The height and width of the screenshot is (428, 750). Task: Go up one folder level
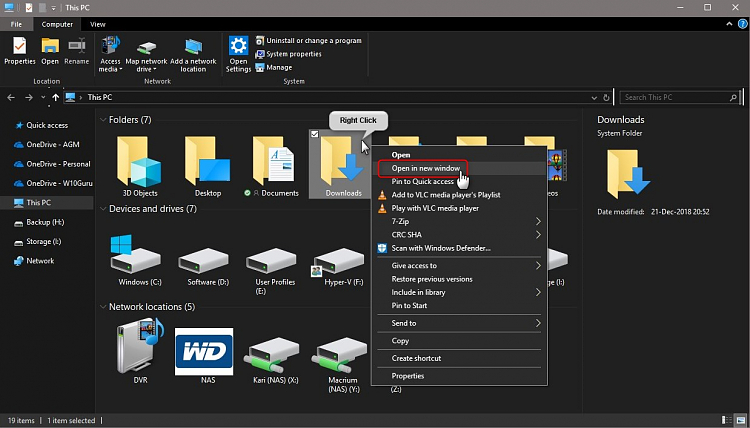(55, 98)
